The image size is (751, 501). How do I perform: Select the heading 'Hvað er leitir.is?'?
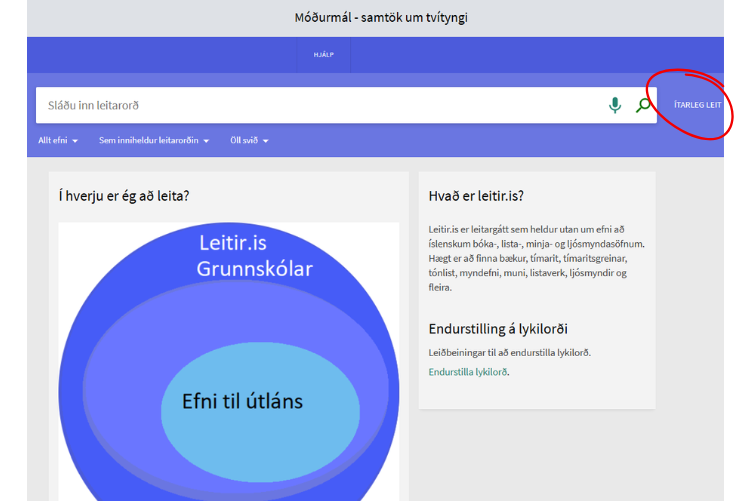pos(476,196)
